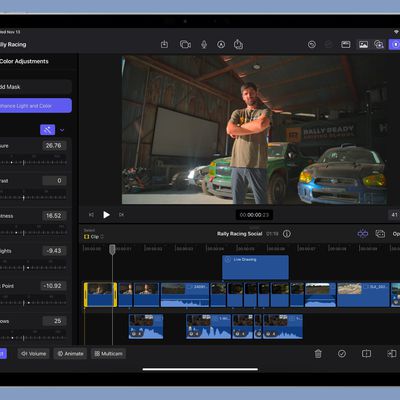Jump to previous edit point
Screen dimensions: 400x400
tap(91, 215)
